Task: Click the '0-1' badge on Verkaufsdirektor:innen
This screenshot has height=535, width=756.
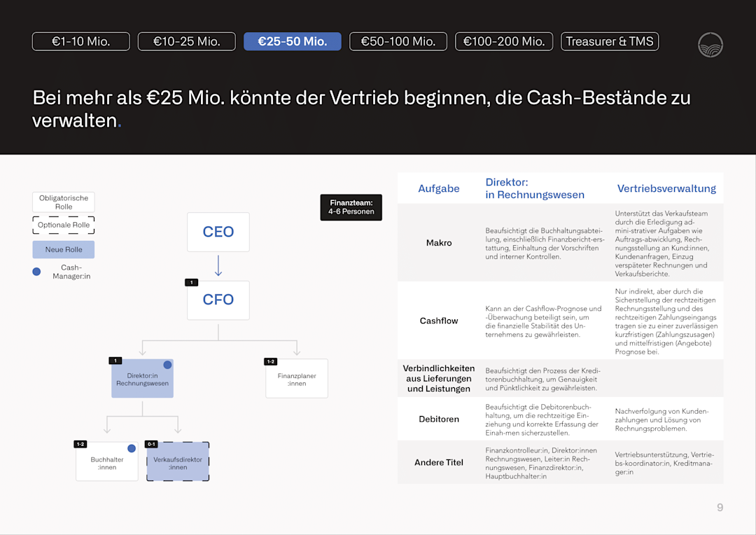Action: coord(151,444)
